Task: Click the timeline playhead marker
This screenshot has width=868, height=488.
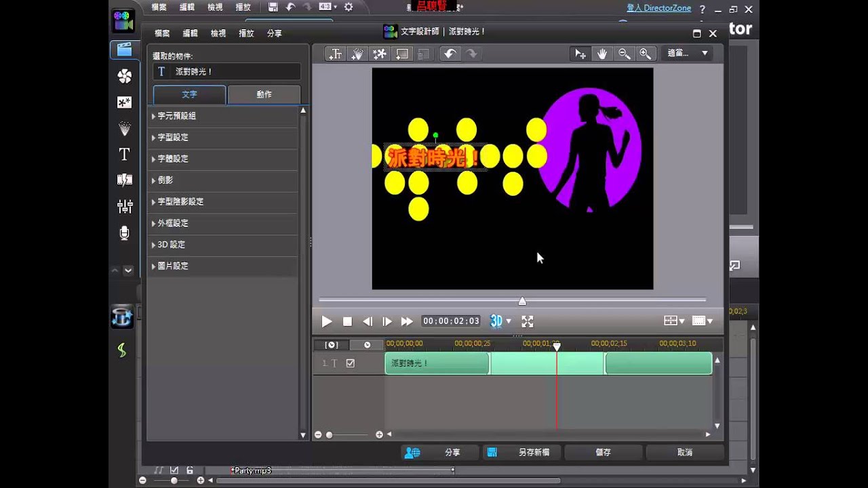Action: (x=557, y=346)
